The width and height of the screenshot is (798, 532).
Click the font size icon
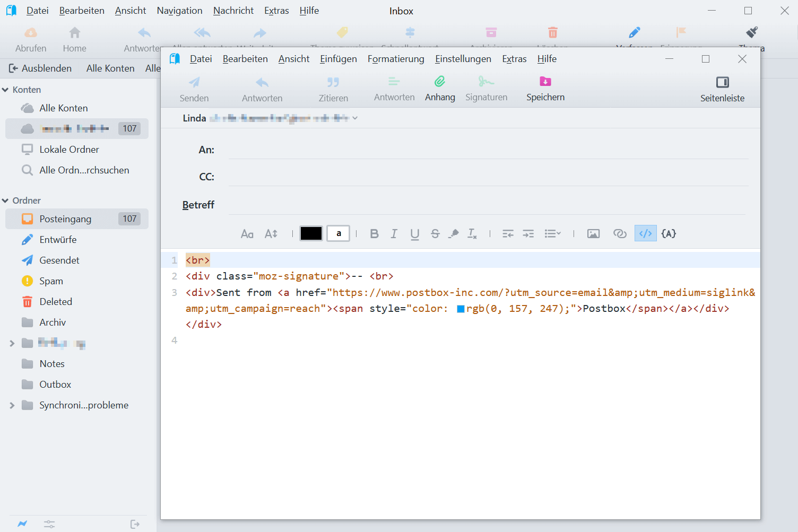coord(271,234)
